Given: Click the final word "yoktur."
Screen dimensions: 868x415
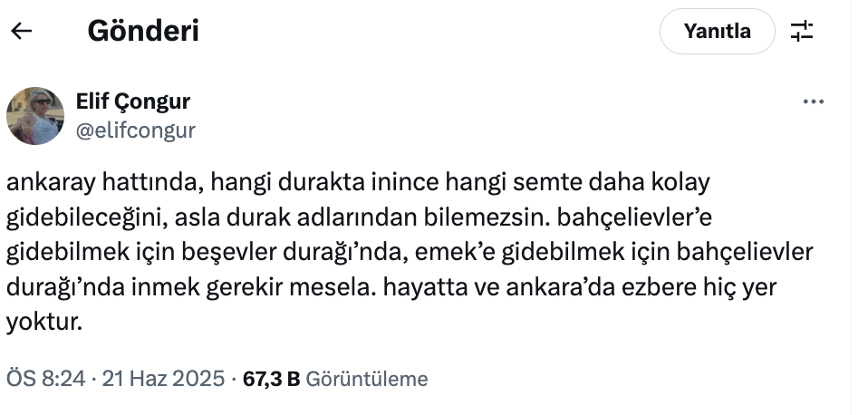Looking at the screenshot, I should click(44, 323).
